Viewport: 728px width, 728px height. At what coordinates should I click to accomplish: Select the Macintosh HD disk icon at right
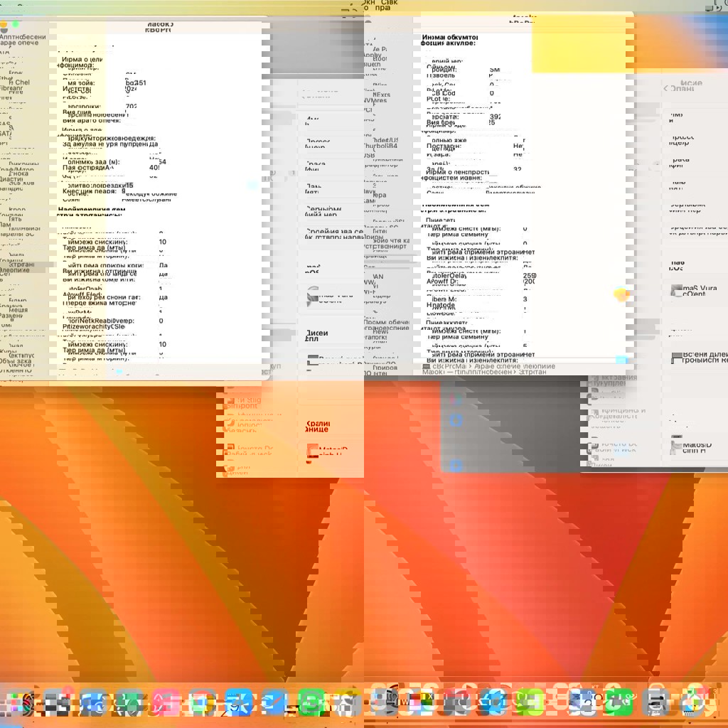676,446
